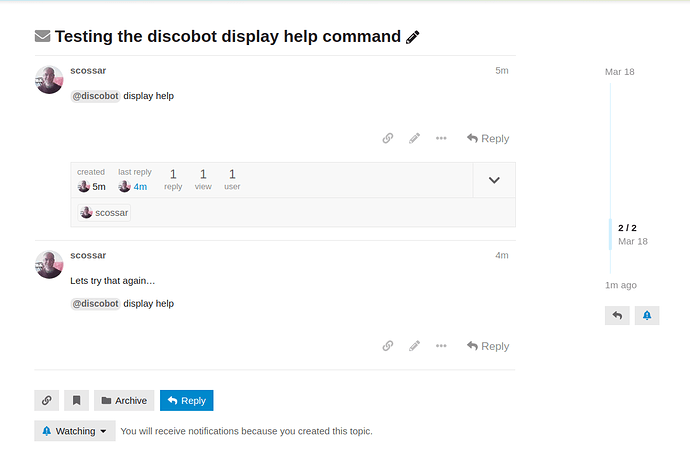Screen dimensions: 690x468
Task: Click the 'Lets try that again…' text
Action: coord(113,281)
